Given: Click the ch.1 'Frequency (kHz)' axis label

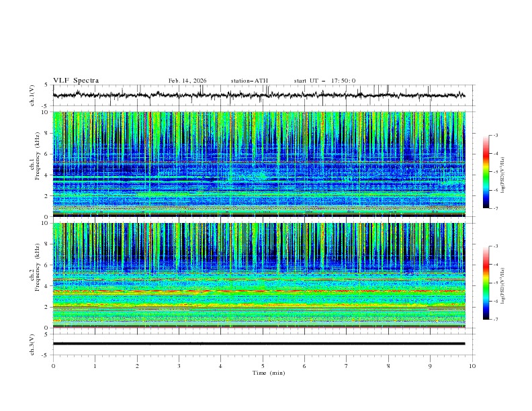Looking at the screenshot, I should coord(37,156).
